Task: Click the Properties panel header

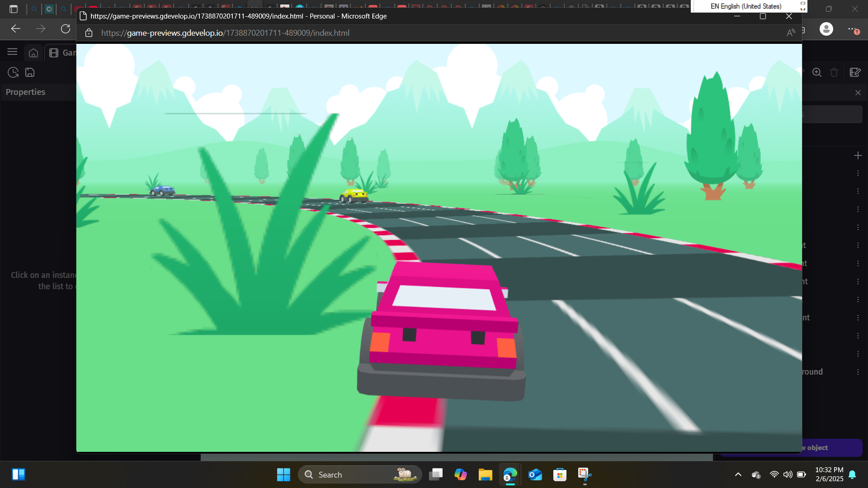Action: [x=25, y=92]
